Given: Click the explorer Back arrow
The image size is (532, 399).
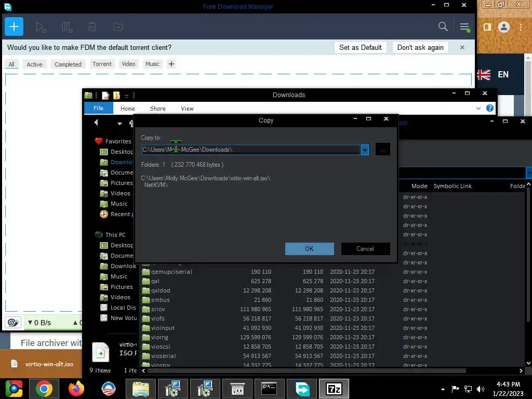Looking at the screenshot, I should pos(96,123).
